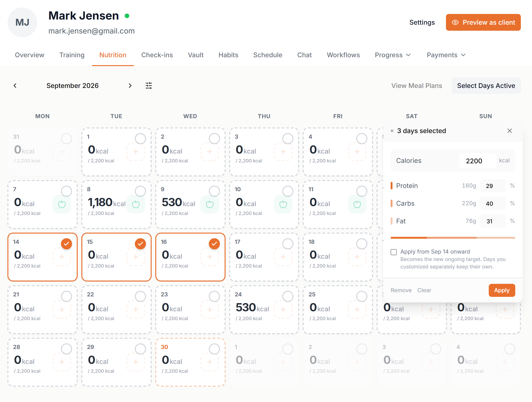Select September 1 circle
Image resolution: width=532 pixels, height=402 pixels.
140,139
